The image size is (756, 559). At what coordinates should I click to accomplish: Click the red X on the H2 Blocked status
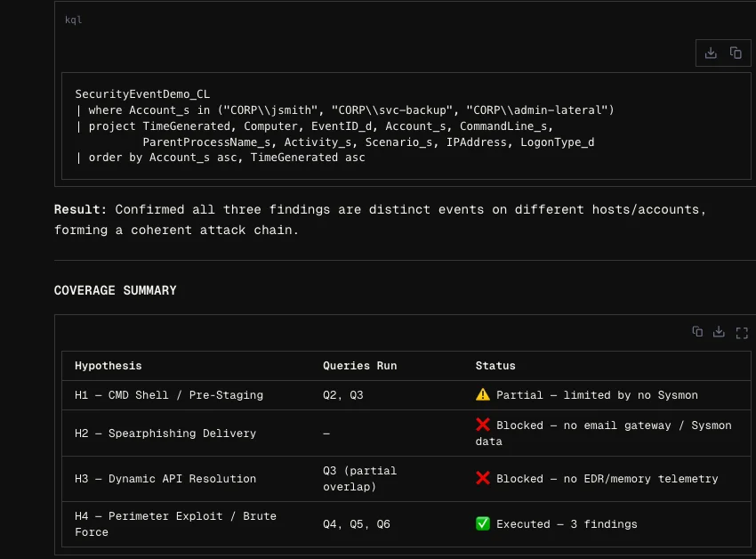point(482,425)
